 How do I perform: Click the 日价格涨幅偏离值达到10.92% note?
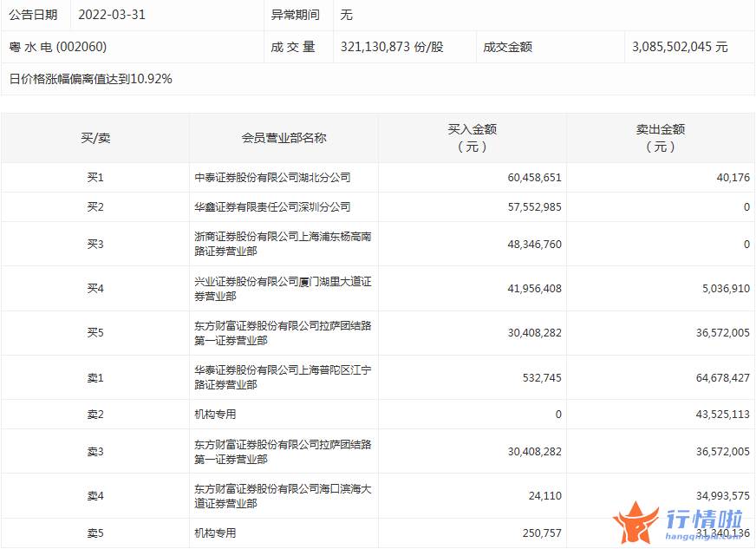(x=91, y=79)
